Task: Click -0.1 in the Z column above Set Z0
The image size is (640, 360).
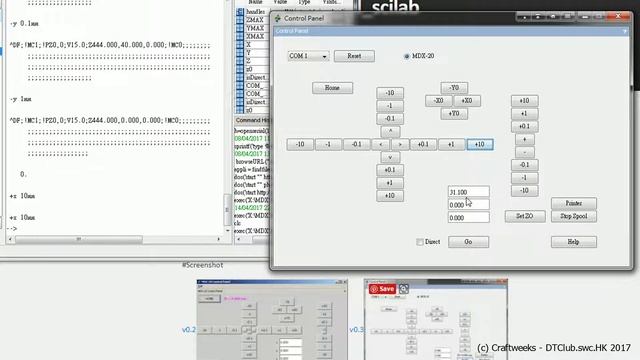Action: [524, 165]
